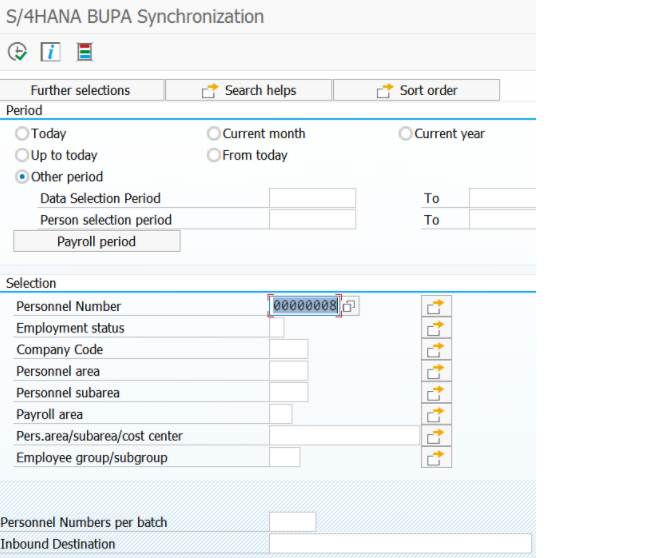The width and height of the screenshot is (650, 558).
Task: Click the Employment status input field
Action: click(x=276, y=328)
